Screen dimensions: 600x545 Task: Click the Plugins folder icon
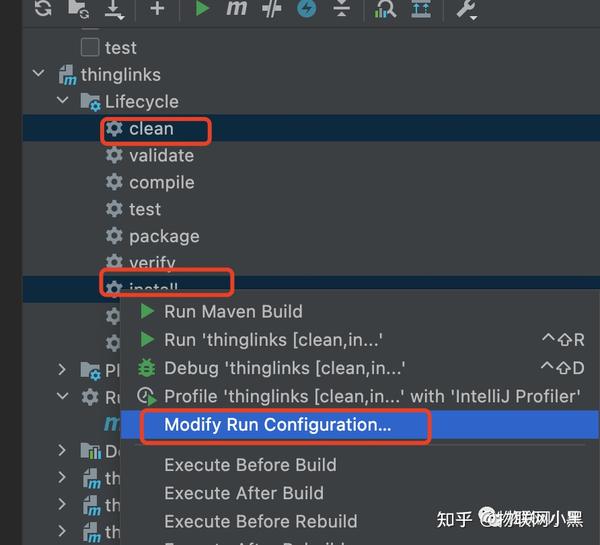click(x=91, y=370)
